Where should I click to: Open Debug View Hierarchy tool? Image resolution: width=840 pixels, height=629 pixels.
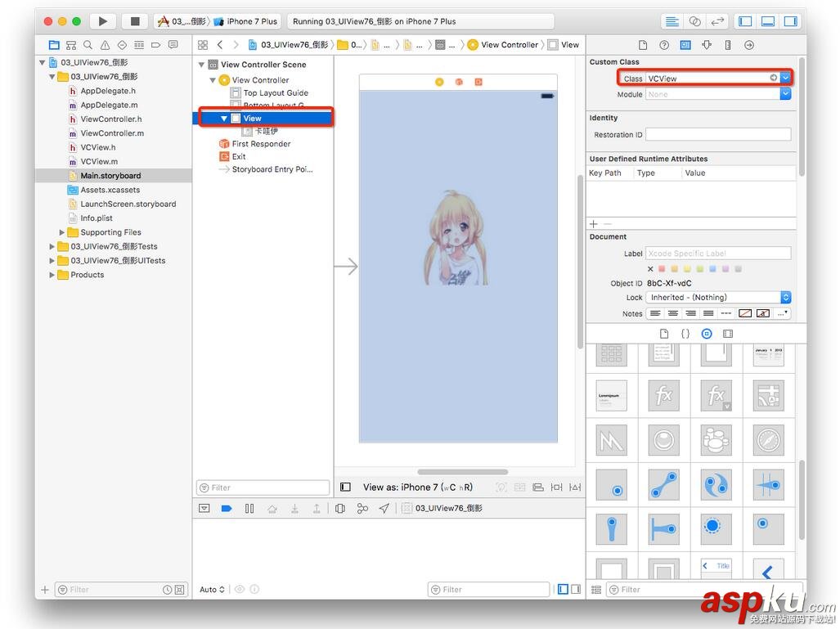pyautogui.click(x=339, y=508)
